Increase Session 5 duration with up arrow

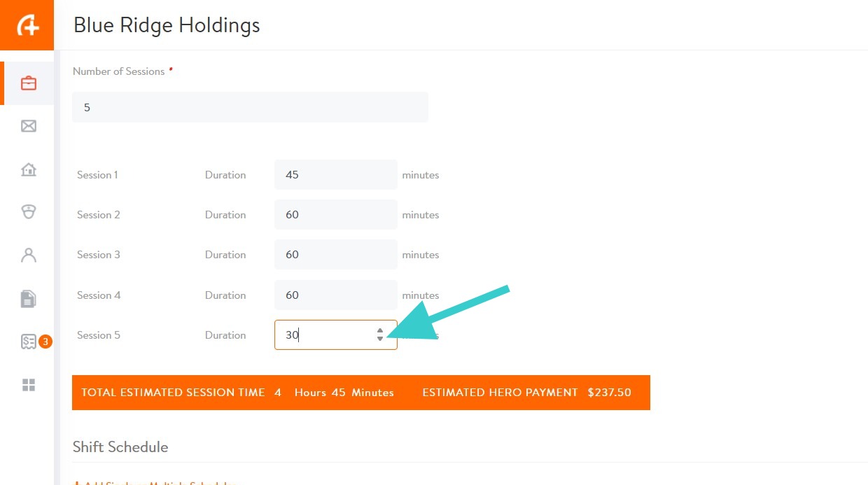coord(380,330)
